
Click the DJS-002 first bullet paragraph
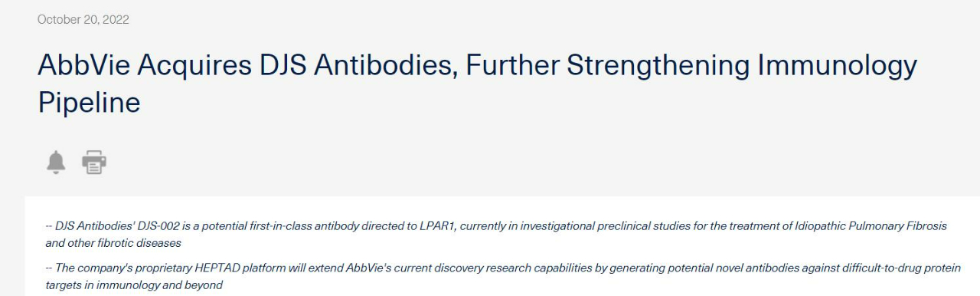(496, 235)
